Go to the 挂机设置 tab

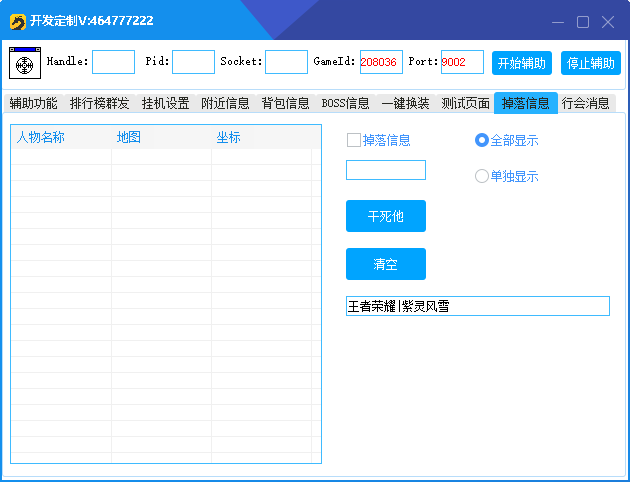tap(165, 103)
